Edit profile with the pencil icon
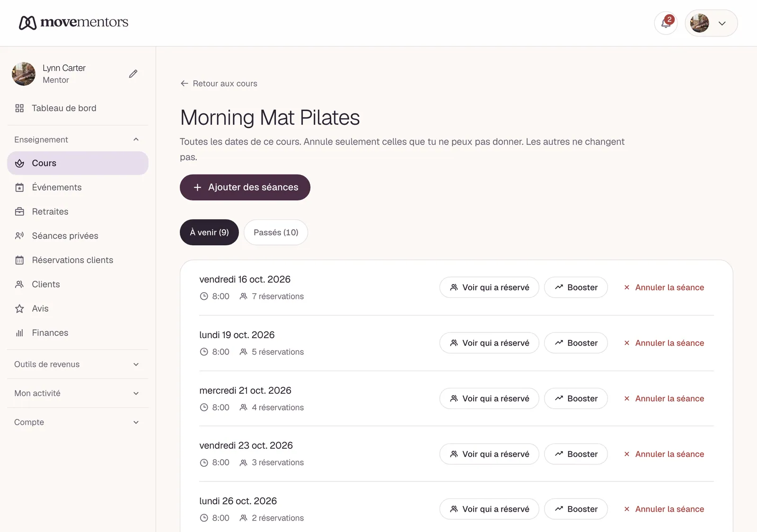Screen dimensions: 757x532 tap(133, 74)
